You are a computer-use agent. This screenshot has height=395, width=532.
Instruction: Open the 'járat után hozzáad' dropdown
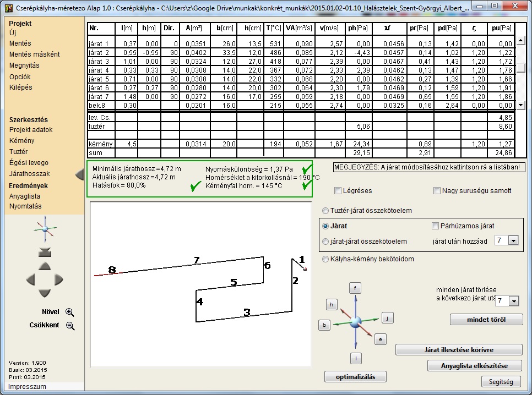point(514,241)
